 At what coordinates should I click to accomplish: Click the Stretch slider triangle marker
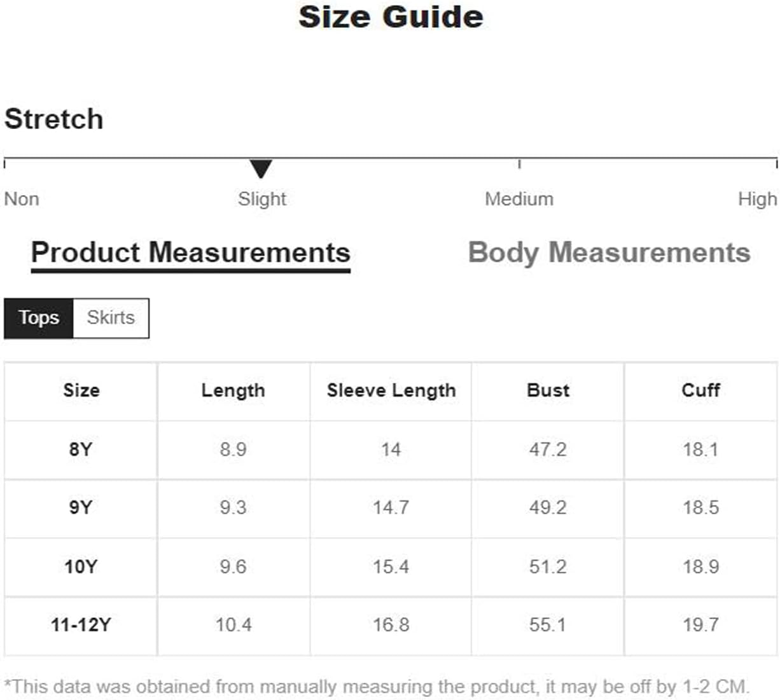(x=261, y=169)
